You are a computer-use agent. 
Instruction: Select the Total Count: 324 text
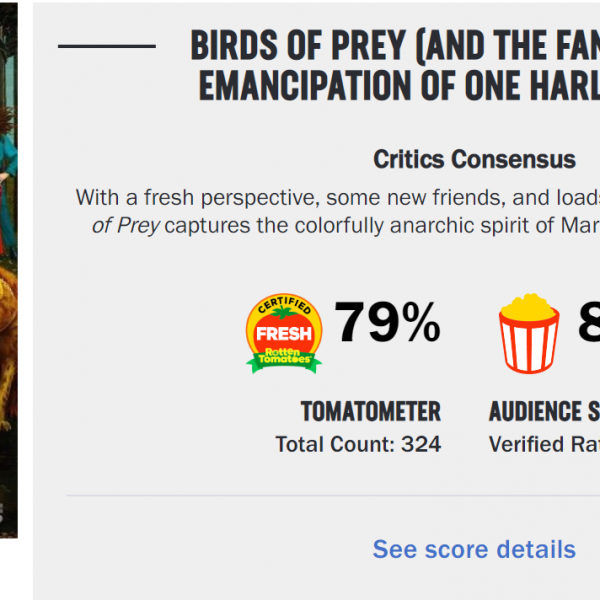(x=358, y=444)
